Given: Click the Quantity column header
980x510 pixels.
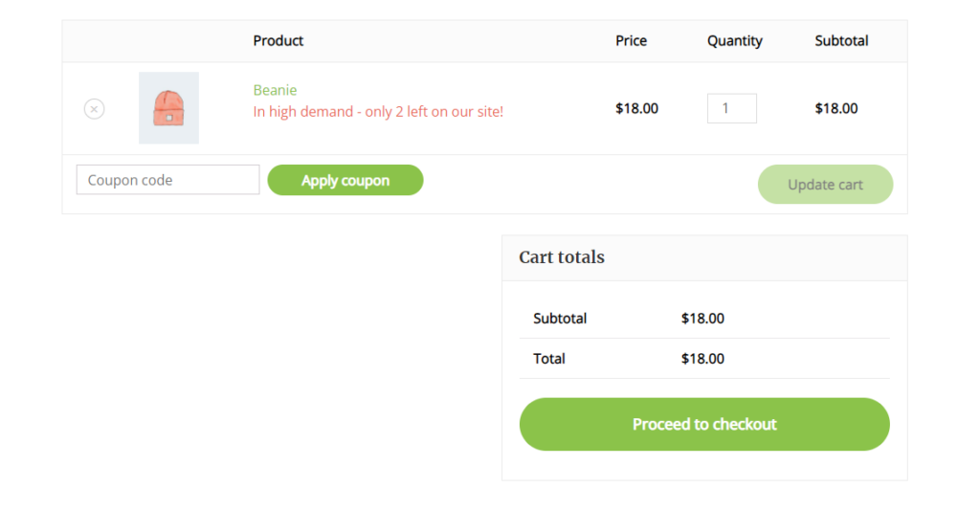Looking at the screenshot, I should click(x=734, y=40).
